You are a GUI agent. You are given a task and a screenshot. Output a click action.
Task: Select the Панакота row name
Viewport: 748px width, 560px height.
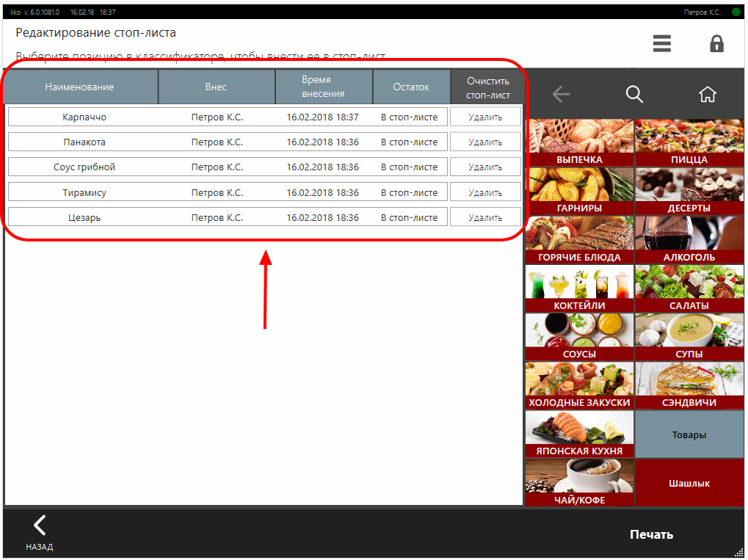pyautogui.click(x=84, y=142)
